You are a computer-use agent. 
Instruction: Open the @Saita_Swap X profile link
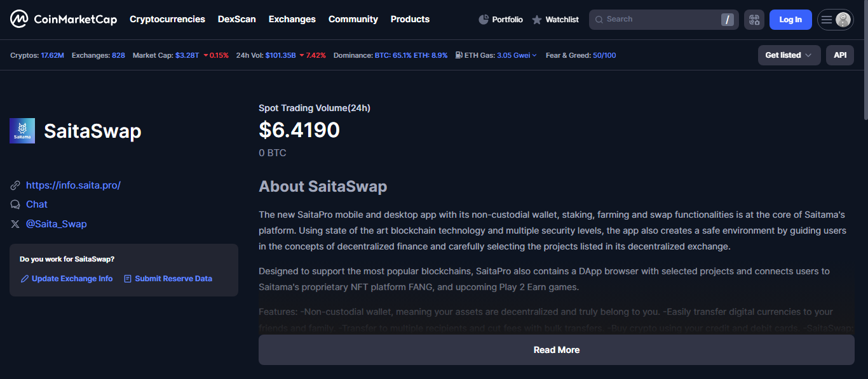[57, 224]
